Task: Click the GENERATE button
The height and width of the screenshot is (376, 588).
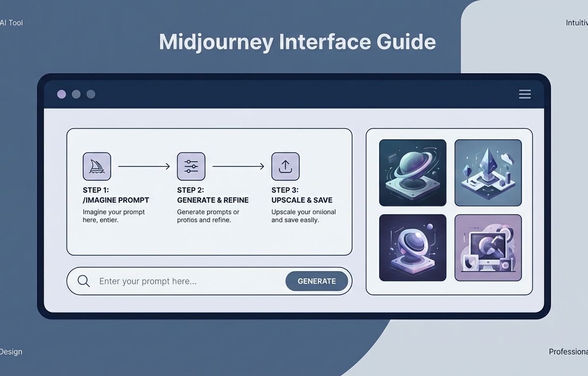Action: tap(317, 281)
